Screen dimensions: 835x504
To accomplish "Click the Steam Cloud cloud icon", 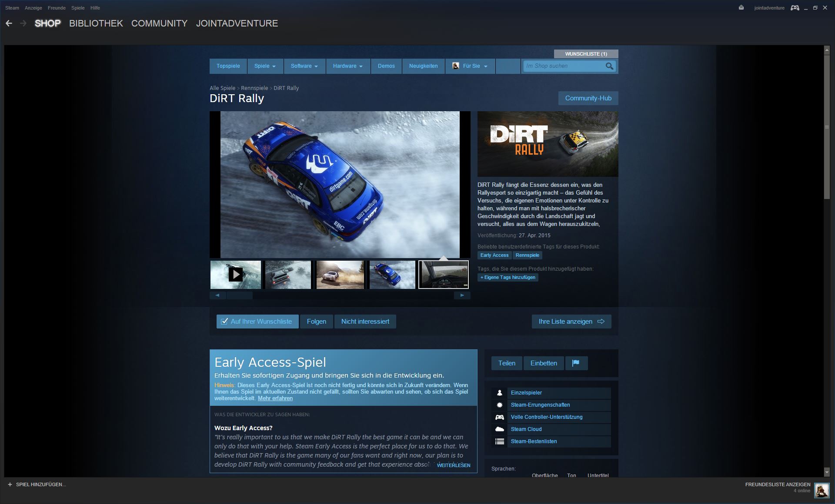I will pos(499,429).
